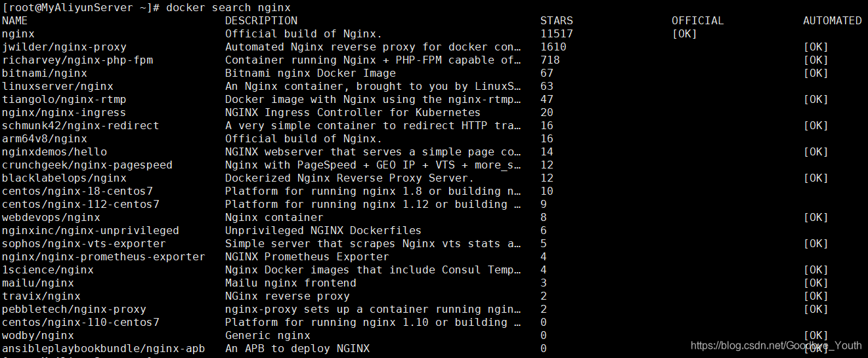Click the 'ansibleplaybookbundle/nginx-apb' image name
Viewport: 868px width, 358px height.
(104, 348)
